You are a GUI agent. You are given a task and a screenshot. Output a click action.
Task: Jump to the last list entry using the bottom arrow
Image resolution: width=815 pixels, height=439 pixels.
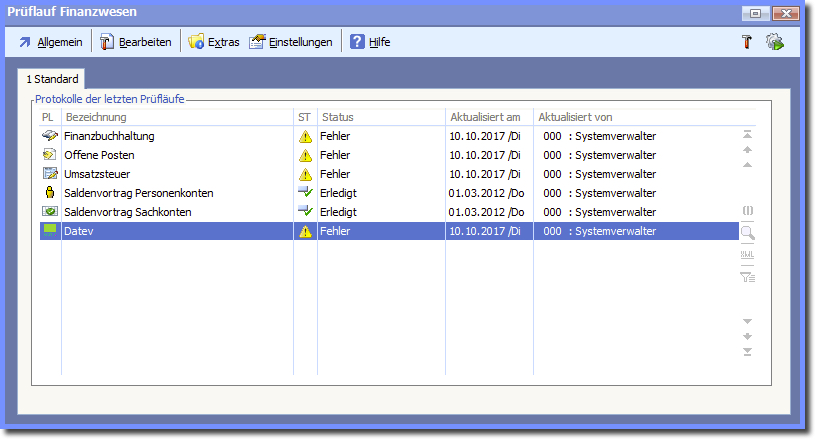tap(747, 351)
